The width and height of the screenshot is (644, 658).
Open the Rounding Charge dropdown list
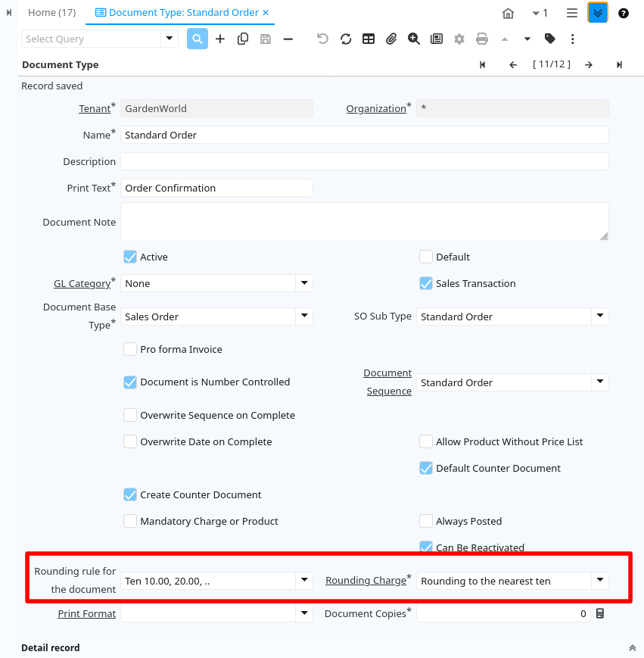(599, 581)
